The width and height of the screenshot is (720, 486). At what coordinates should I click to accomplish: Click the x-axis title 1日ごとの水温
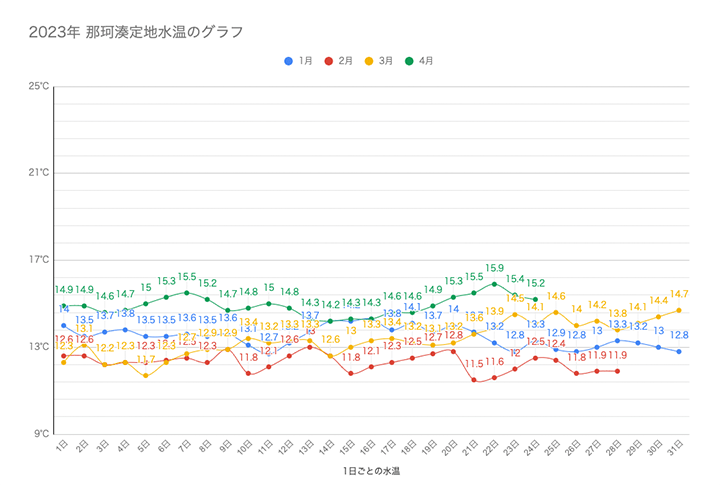click(371, 469)
